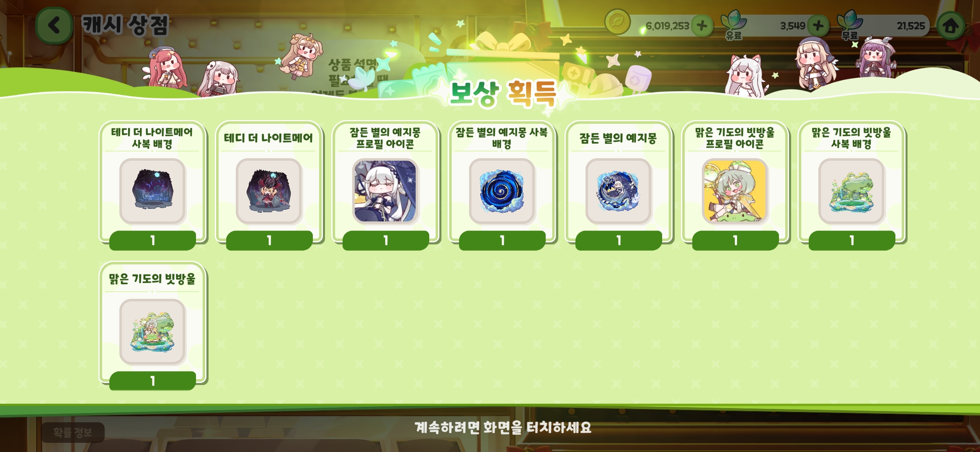The height and width of the screenshot is (452, 980).
Task: Select the 맑은 기도의 빗방울 character reward
Action: tap(152, 326)
